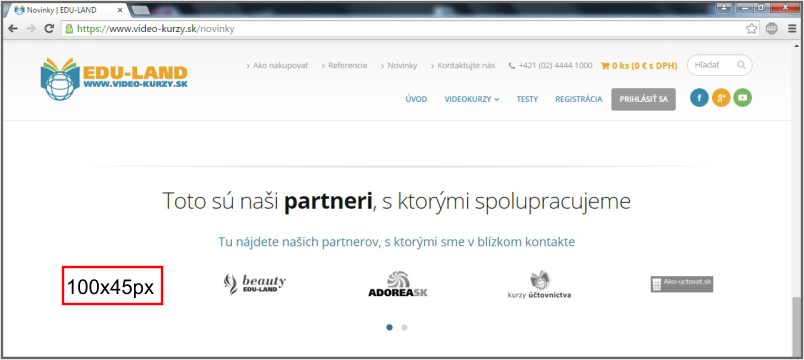Open the REGISTRÁCIA menu item
This screenshot has height=360, width=804.
(x=578, y=99)
